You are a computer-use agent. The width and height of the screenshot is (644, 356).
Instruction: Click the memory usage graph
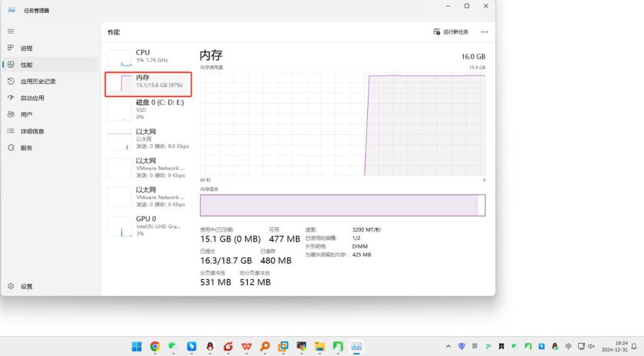[x=342, y=124]
